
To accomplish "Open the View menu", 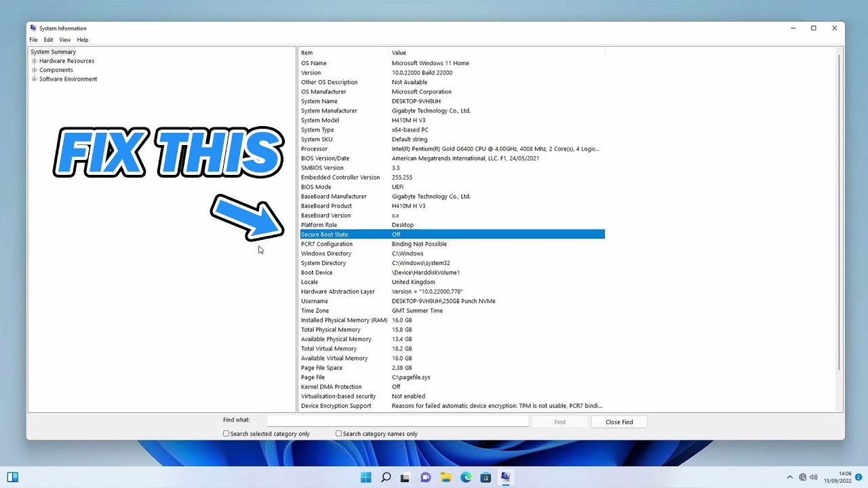I will [64, 40].
